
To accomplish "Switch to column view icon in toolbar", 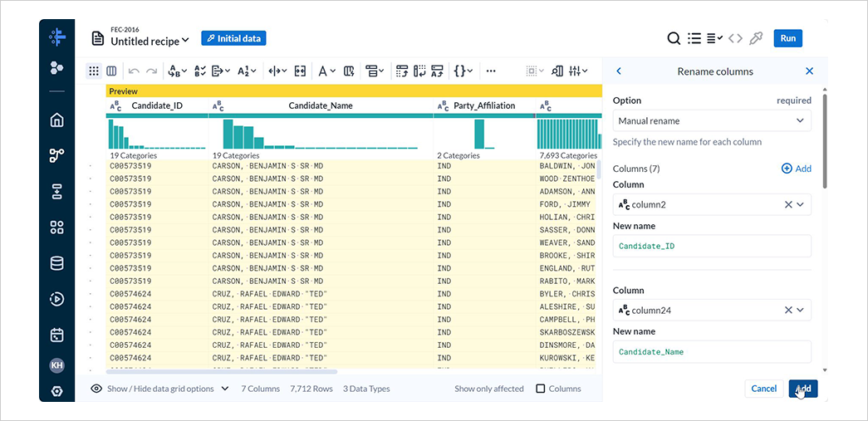I will tap(111, 71).
